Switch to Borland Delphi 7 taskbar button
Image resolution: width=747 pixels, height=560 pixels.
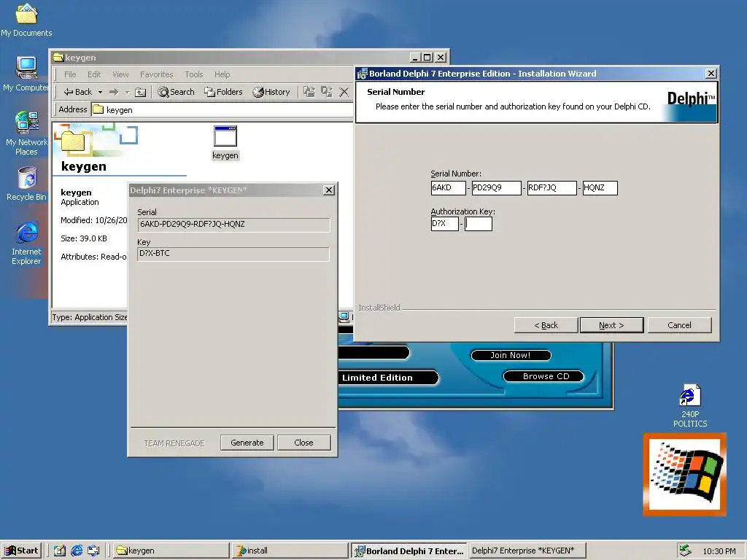(409, 551)
